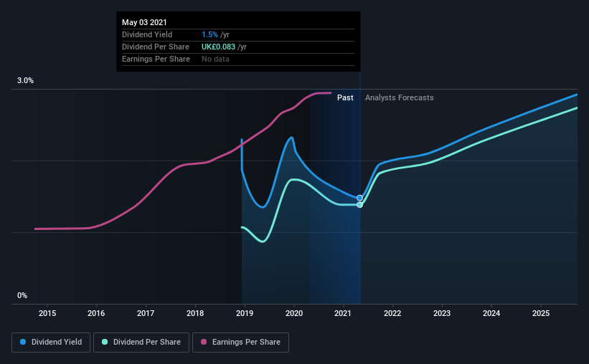Click 'Dividend Per Share' row label in tooltip
Viewport: 589px width, 364px height.
(x=156, y=47)
